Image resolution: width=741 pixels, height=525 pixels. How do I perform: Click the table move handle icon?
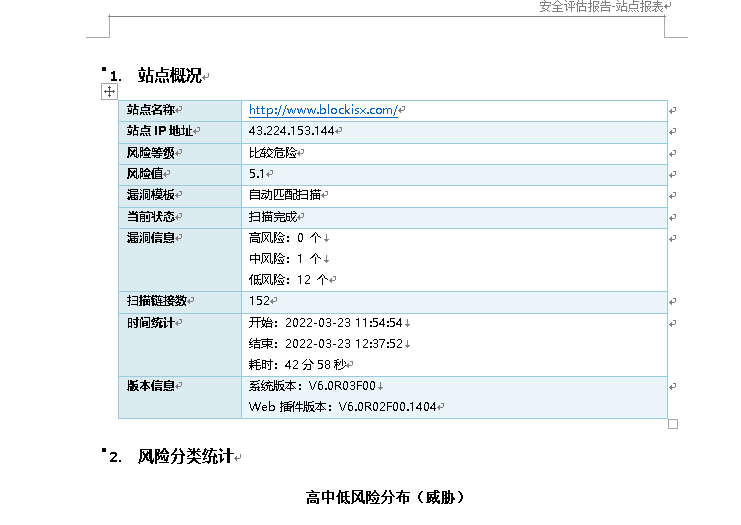[x=109, y=92]
